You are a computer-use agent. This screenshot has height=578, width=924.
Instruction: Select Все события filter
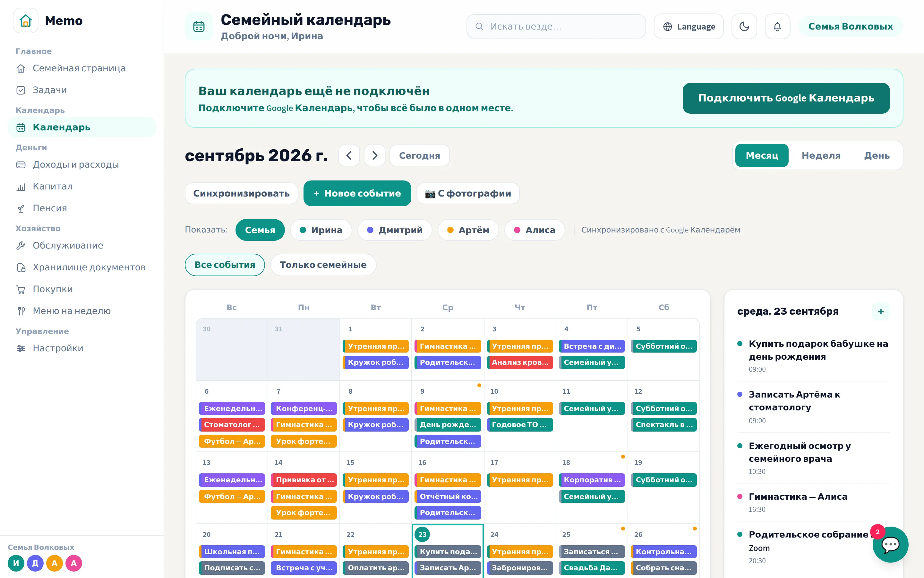pos(225,265)
